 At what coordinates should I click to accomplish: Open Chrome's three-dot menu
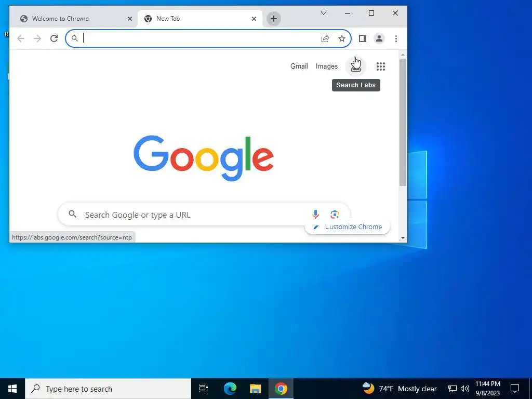click(x=396, y=38)
